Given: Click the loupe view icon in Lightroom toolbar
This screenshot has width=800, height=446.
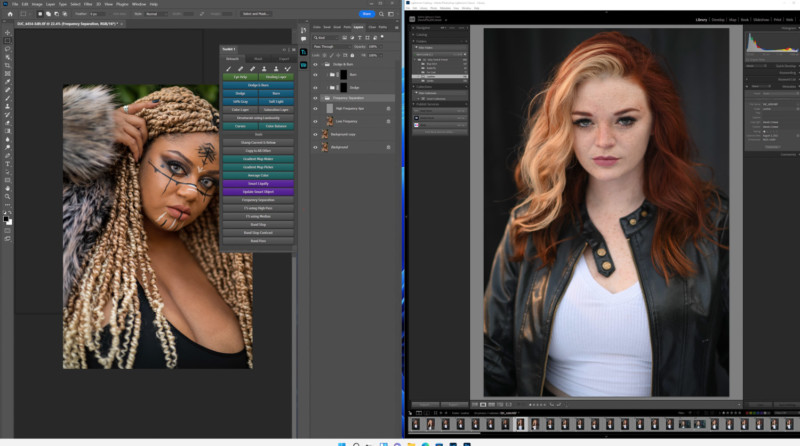Looking at the screenshot, I should pyautogui.click(x=483, y=404).
